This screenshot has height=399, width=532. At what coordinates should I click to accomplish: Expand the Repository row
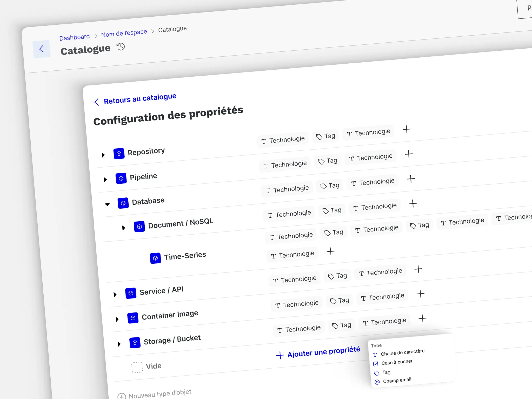pyautogui.click(x=103, y=155)
